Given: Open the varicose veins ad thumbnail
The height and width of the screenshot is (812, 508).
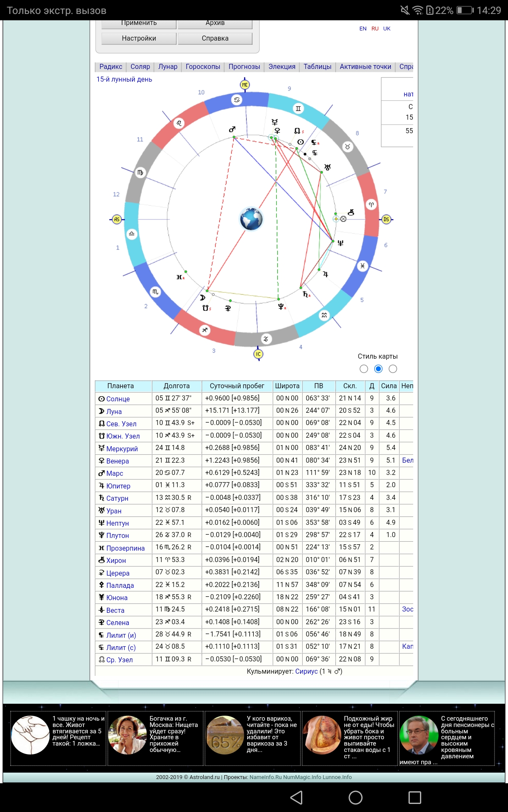Looking at the screenshot, I should click(x=226, y=735).
